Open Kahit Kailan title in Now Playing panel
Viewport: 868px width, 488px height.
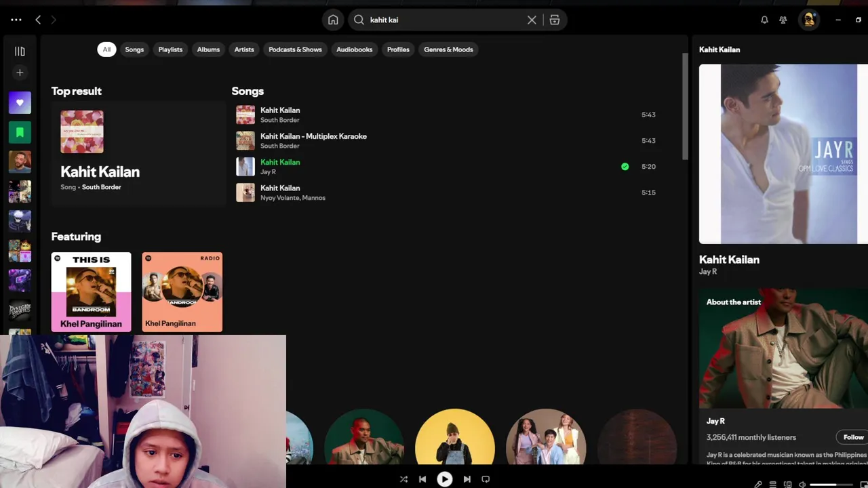(x=729, y=260)
